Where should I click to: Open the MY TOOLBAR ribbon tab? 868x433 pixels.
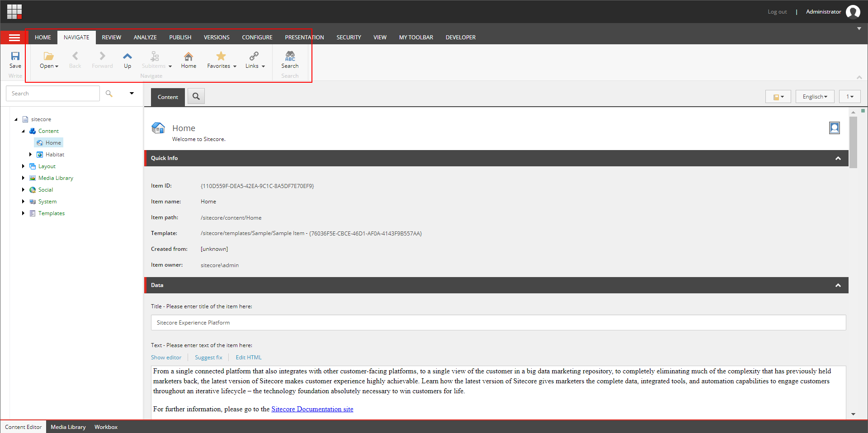pyautogui.click(x=416, y=38)
